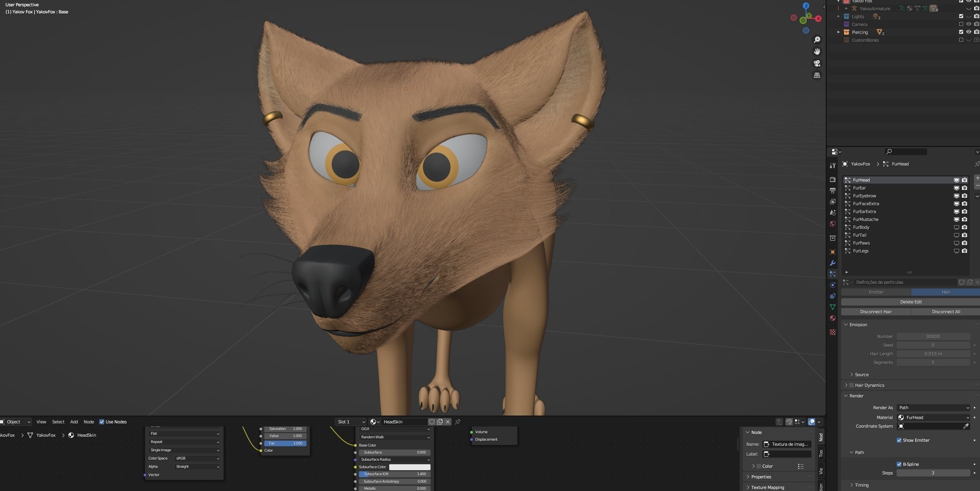Remove particle system slot with minus button

tap(977, 185)
